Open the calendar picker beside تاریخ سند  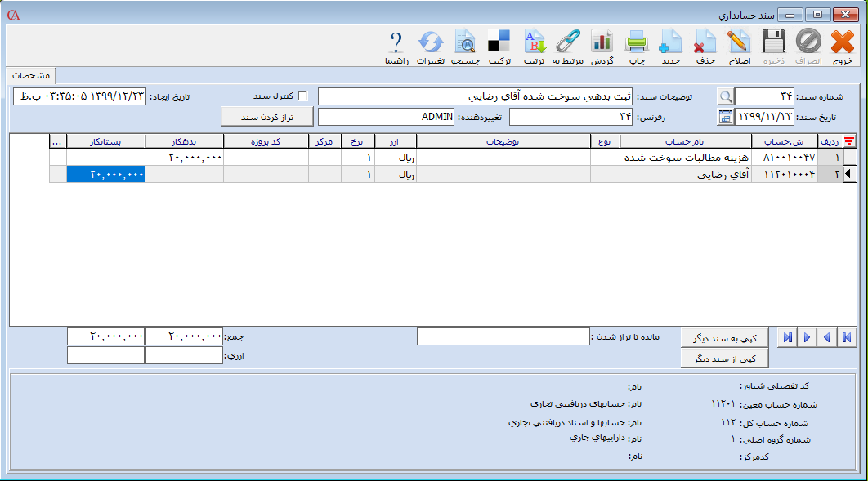[x=725, y=117]
